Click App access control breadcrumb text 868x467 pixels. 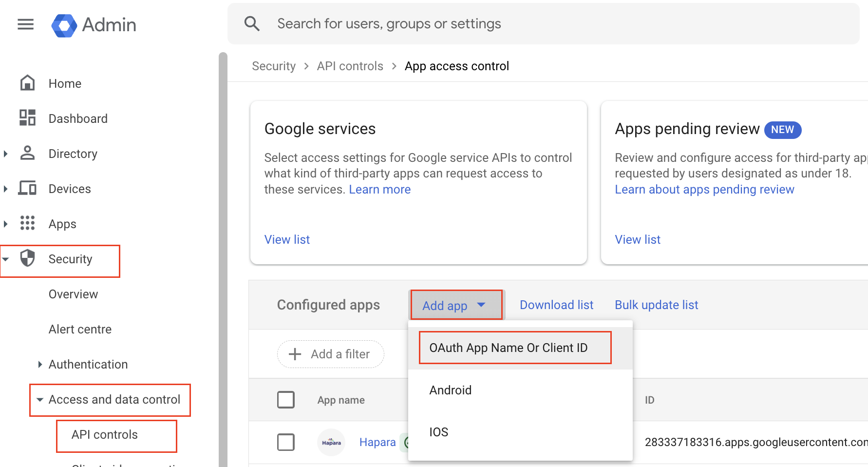[x=457, y=66]
